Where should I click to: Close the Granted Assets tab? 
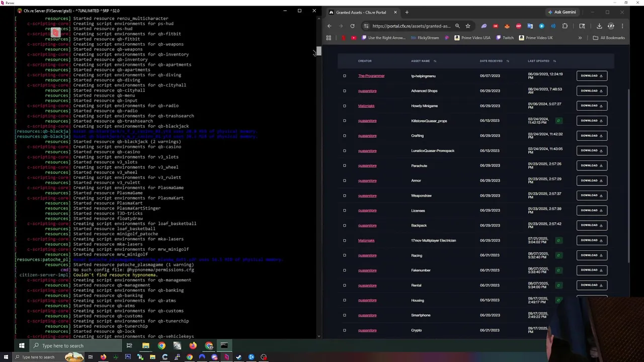tap(395, 12)
